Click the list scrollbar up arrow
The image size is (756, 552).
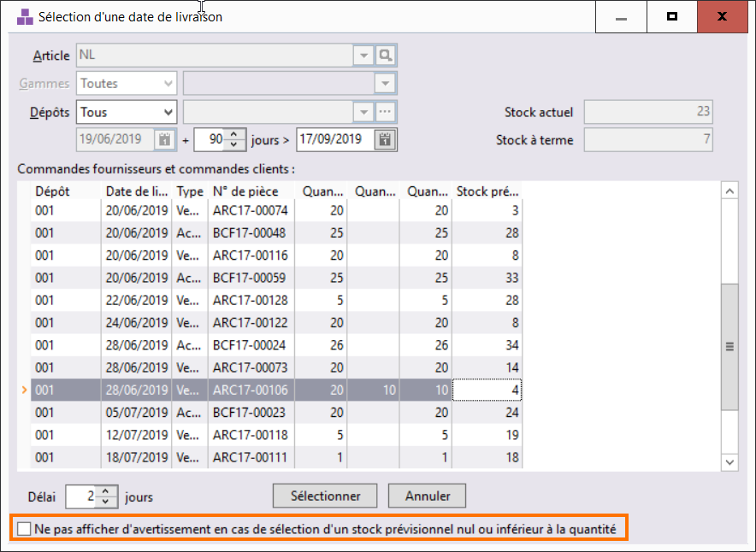[x=729, y=191]
